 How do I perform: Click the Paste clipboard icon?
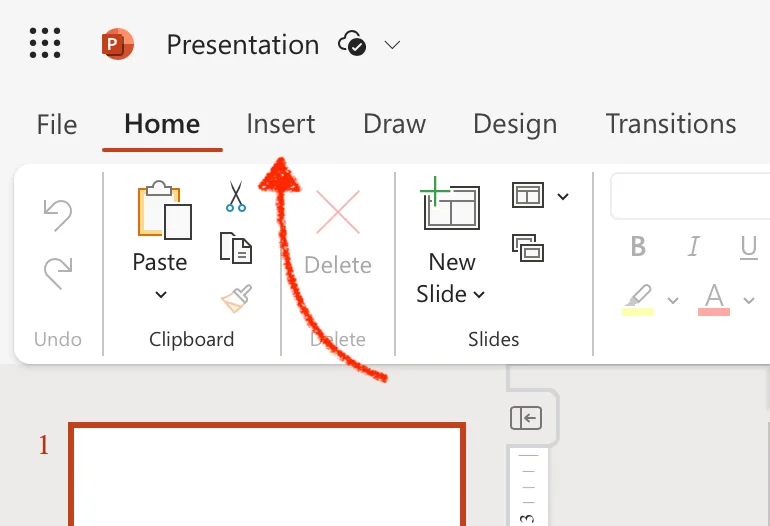coord(165,210)
